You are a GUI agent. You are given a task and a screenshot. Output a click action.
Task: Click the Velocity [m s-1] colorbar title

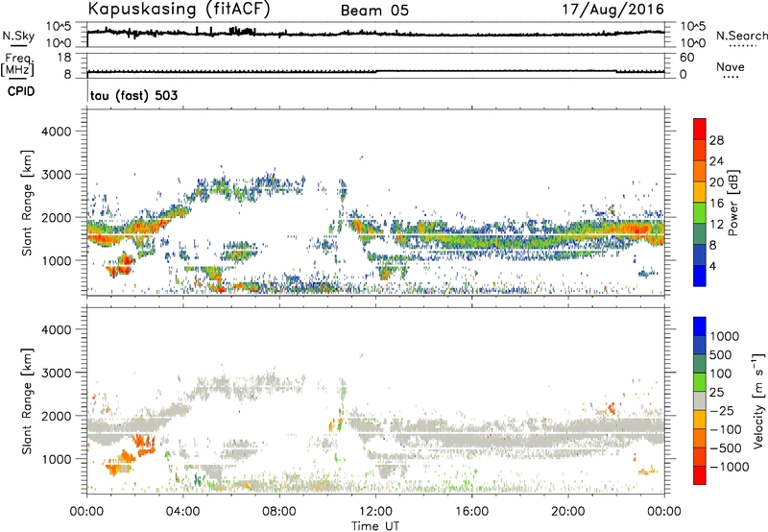(758, 400)
